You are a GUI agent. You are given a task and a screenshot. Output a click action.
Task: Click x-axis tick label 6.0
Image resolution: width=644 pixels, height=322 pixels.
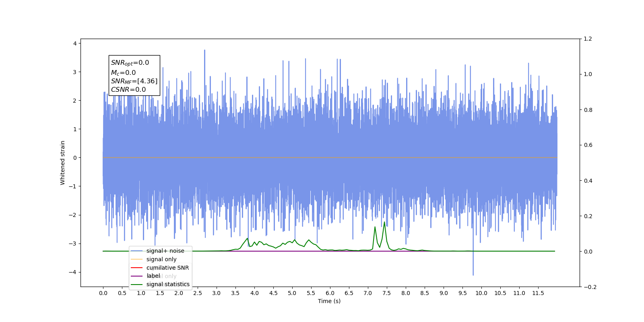click(x=330, y=293)
